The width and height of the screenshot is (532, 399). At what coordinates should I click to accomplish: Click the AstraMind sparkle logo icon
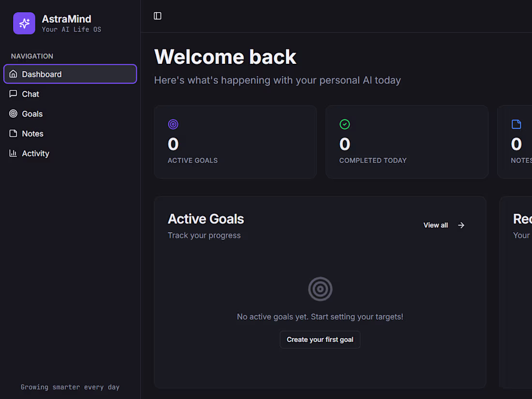(x=24, y=23)
